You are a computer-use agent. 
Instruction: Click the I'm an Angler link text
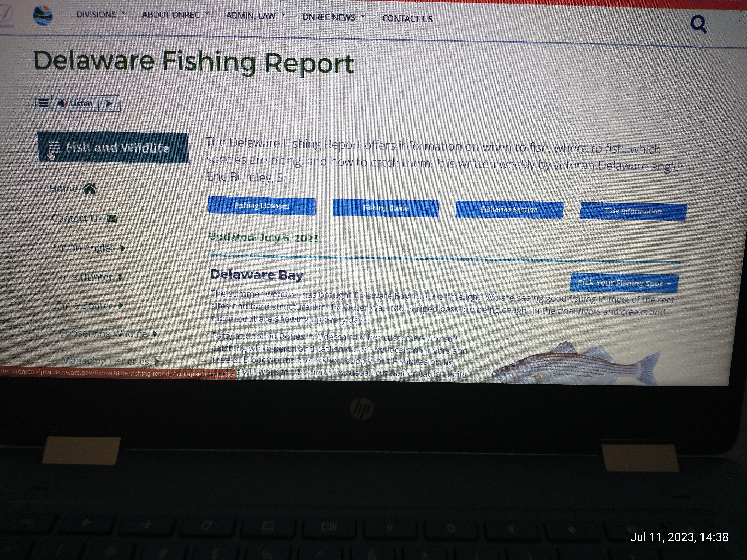point(84,248)
